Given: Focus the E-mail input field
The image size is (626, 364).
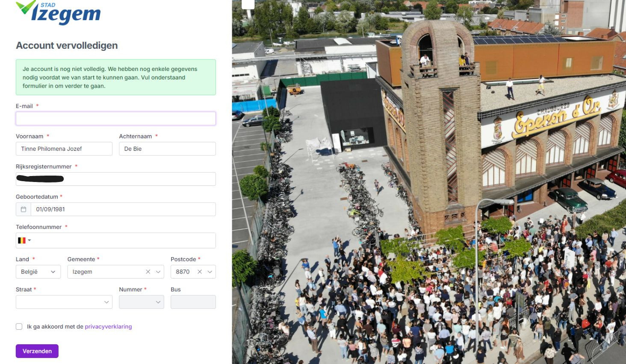Looking at the screenshot, I should click(x=115, y=119).
